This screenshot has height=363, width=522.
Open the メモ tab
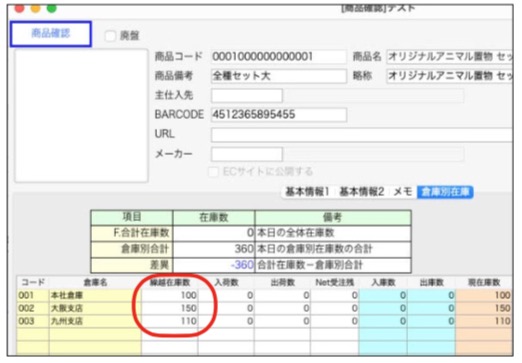coord(403,192)
